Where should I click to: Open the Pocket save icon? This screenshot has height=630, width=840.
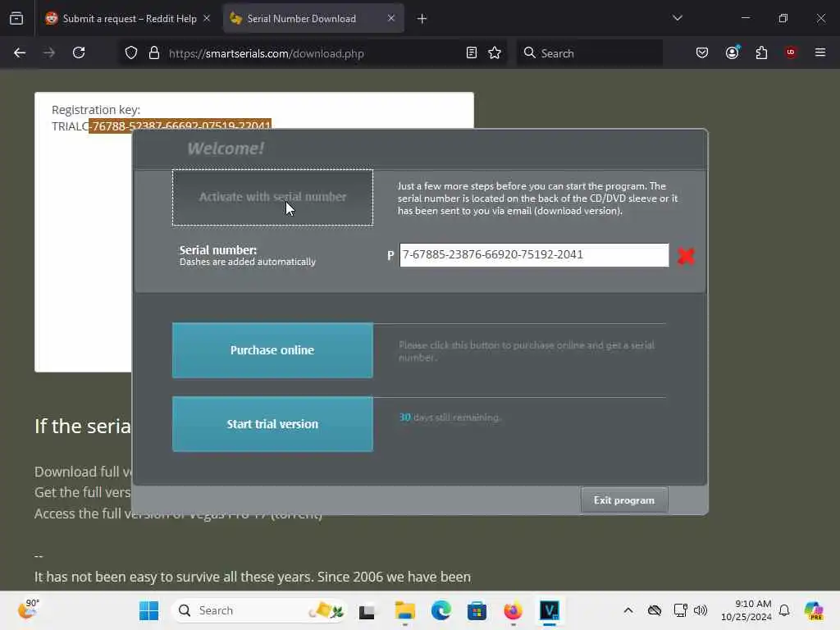[702, 52]
